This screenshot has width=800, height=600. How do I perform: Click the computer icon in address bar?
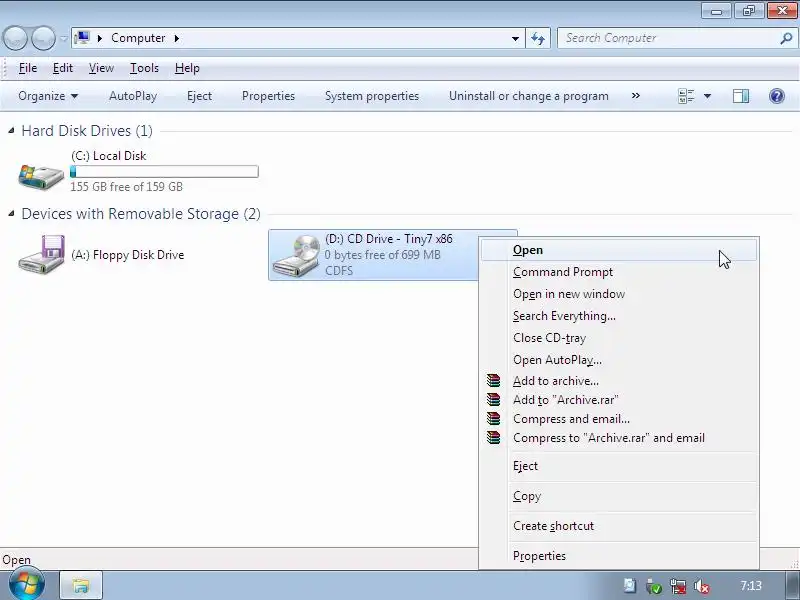click(x=82, y=38)
